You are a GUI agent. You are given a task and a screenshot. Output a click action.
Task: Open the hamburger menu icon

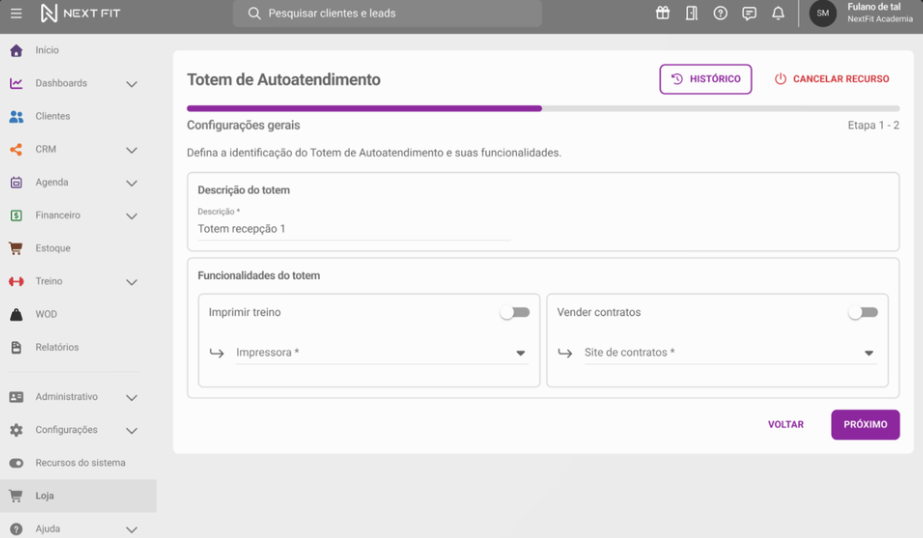point(16,13)
